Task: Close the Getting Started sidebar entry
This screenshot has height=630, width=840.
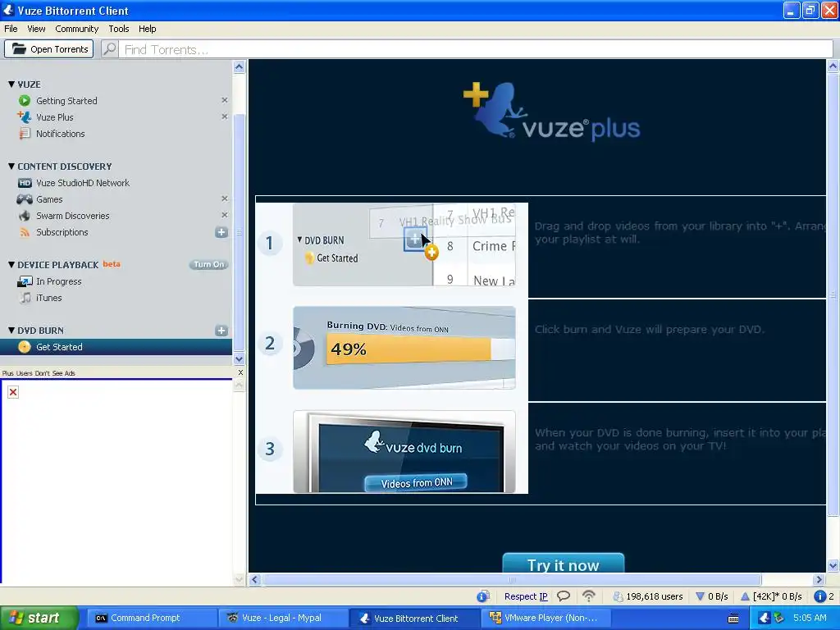Action: click(x=225, y=100)
